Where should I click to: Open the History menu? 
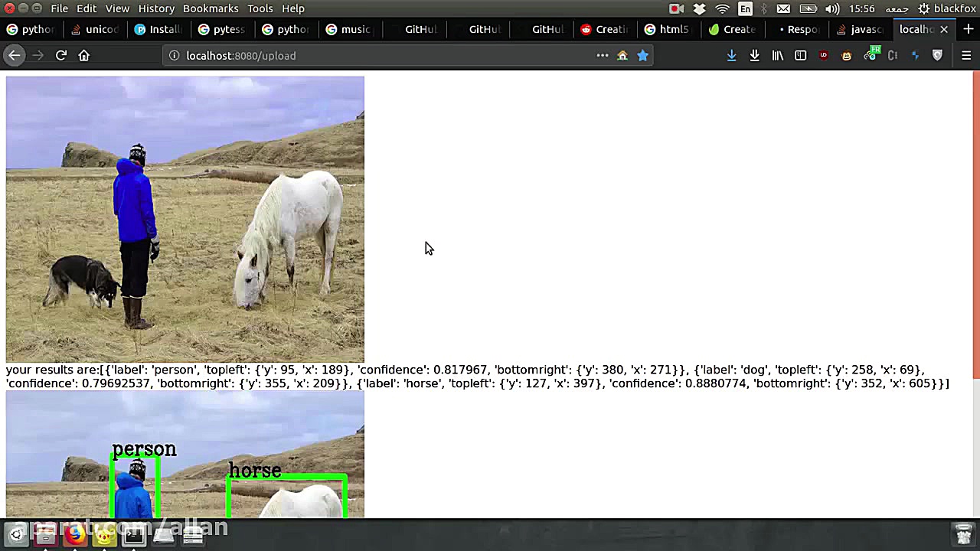(156, 8)
